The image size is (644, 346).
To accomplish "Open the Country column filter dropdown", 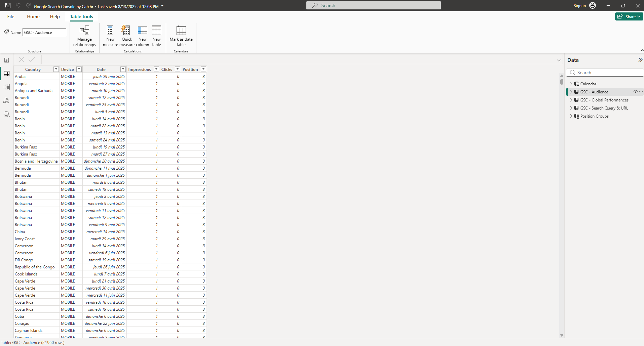I will (55, 69).
